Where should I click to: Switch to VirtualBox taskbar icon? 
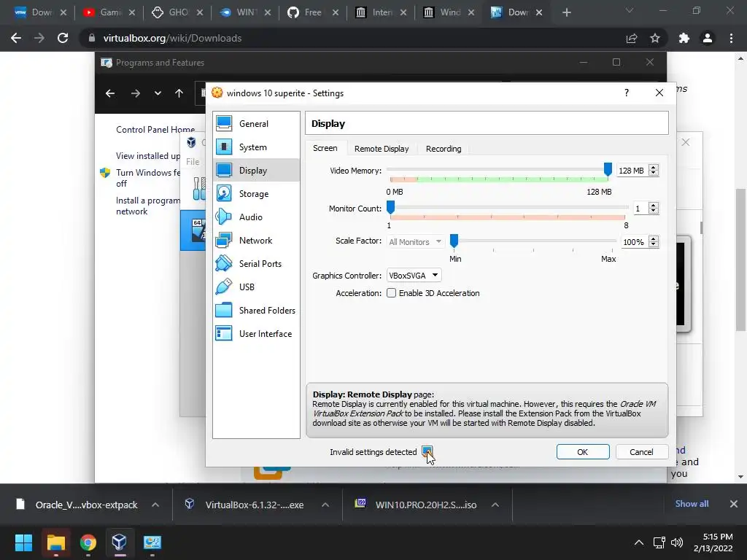point(119,542)
